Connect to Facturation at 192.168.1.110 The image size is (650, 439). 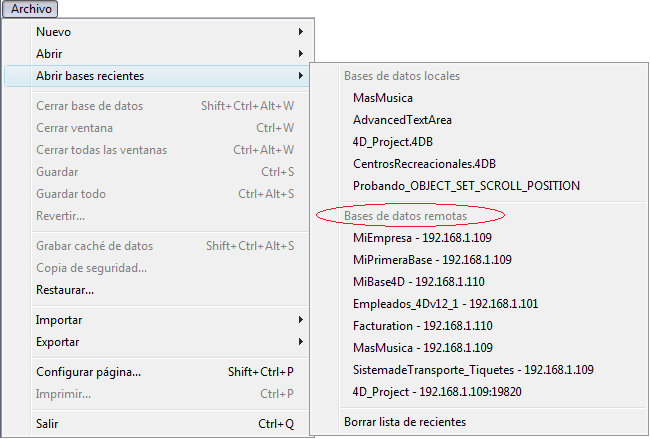(x=431, y=326)
